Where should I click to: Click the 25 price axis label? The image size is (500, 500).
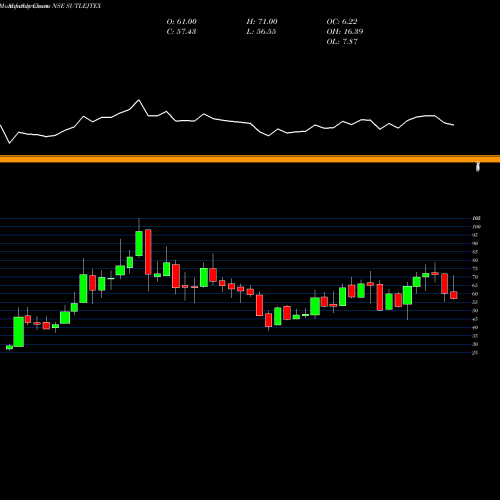tap(475, 353)
